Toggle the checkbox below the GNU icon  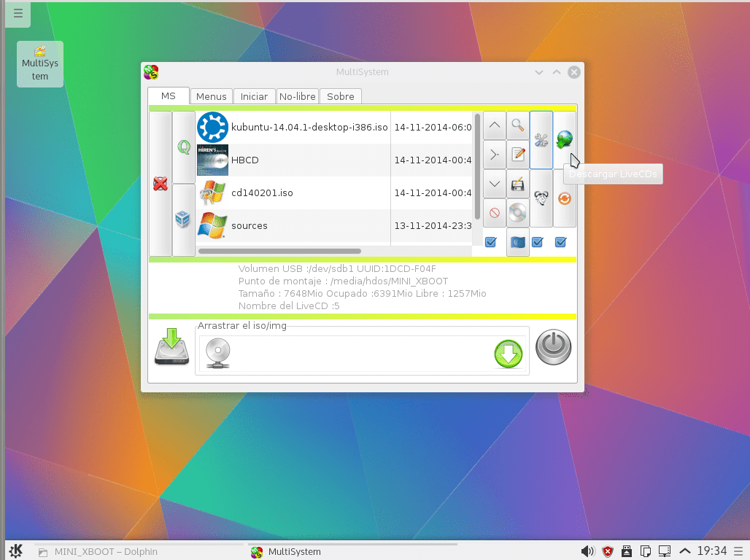click(538, 243)
